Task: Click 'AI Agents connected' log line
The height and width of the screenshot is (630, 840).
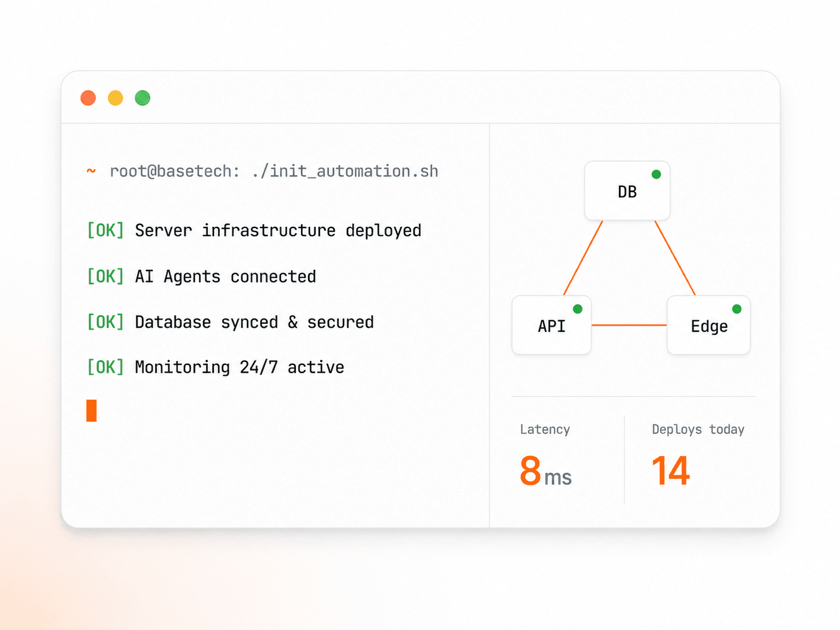Action: (226, 277)
